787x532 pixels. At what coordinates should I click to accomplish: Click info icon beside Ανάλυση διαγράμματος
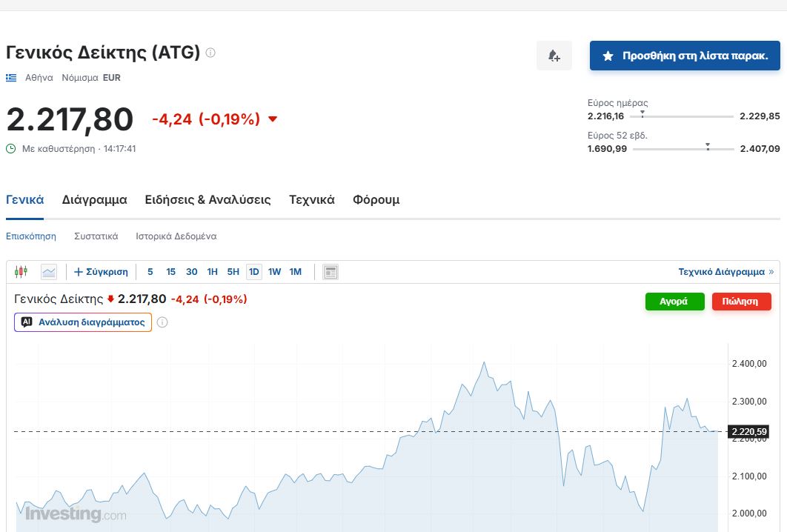[x=162, y=322]
